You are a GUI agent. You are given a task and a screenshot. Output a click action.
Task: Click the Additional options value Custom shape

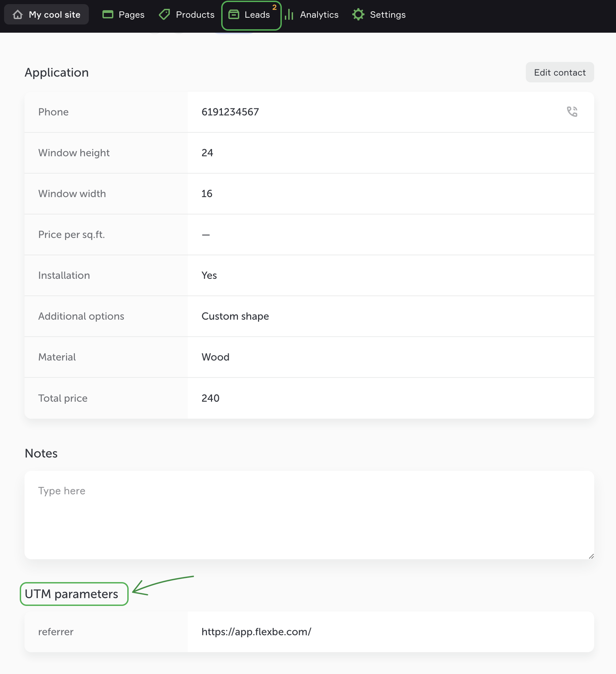click(235, 316)
